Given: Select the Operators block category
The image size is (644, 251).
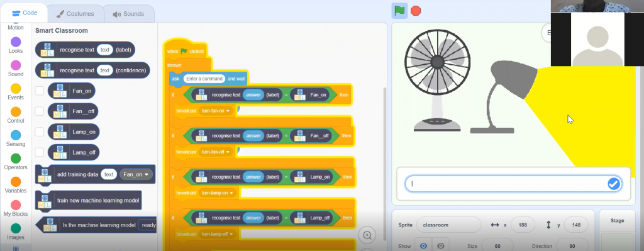Looking at the screenshot, I should (16, 162).
